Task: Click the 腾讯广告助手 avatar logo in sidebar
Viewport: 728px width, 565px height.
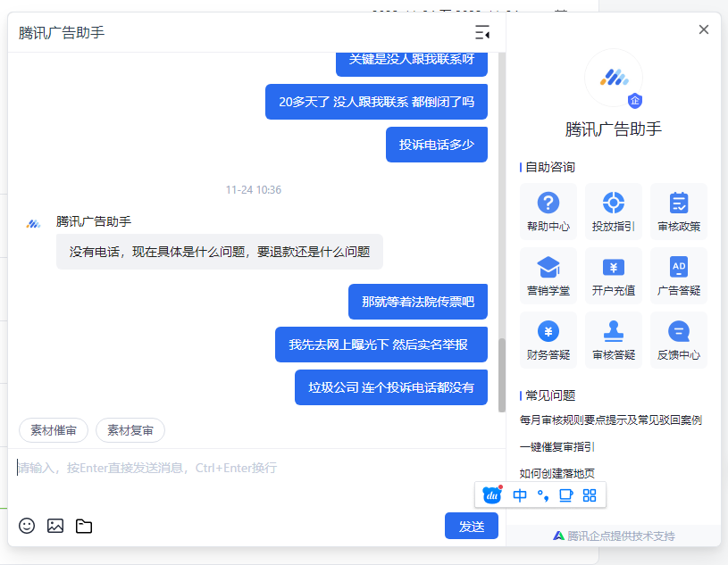Action: click(x=614, y=78)
